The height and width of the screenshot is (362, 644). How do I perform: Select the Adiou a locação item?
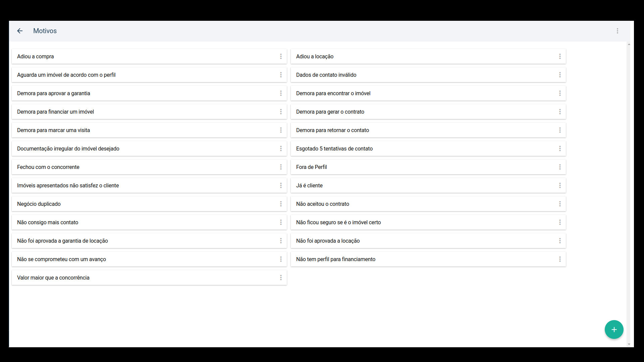(x=428, y=56)
